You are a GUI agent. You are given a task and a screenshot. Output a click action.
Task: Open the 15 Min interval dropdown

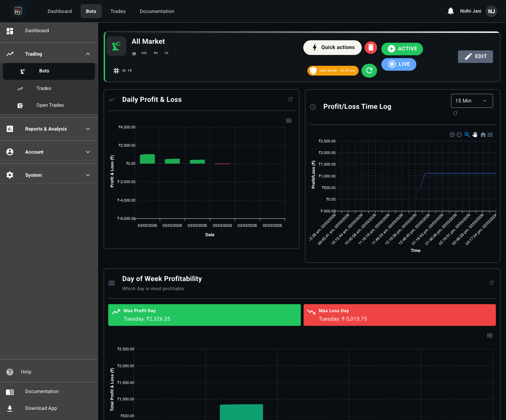(471, 101)
